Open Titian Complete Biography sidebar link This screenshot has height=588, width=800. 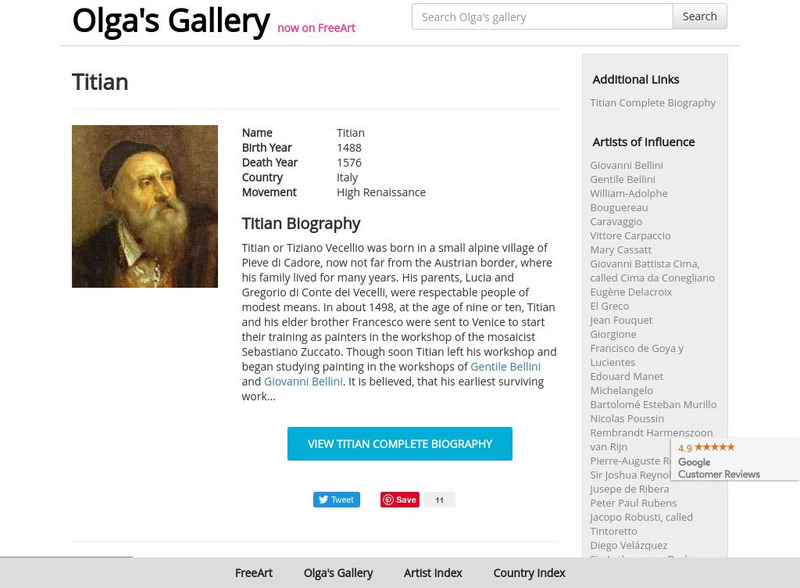pos(653,103)
